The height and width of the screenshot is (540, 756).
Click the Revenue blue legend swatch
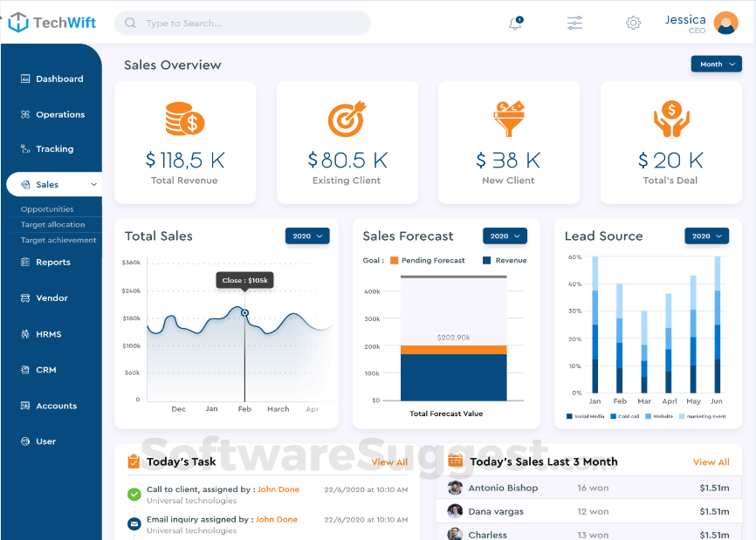click(486, 261)
